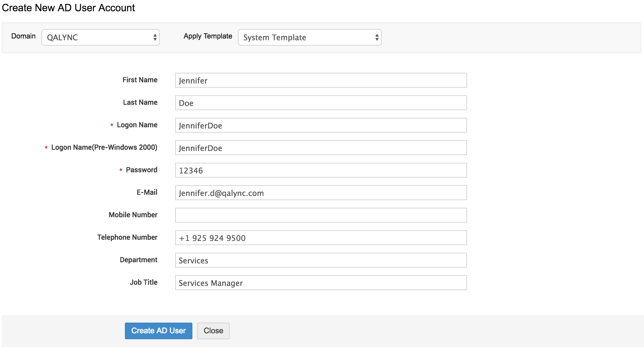The height and width of the screenshot is (354, 644).
Task: Click the Logon Name field with JenniferDoe
Action: pos(321,125)
